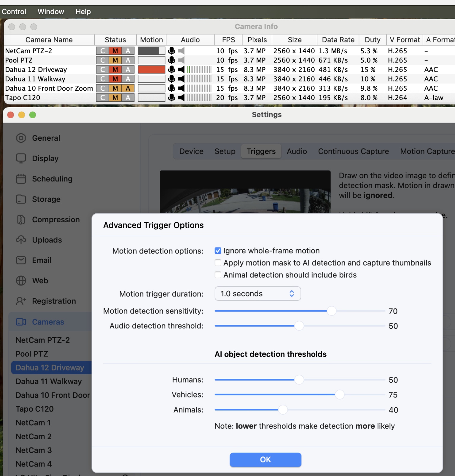455x476 pixels.
Task: Uncheck Ignore whole-frame motion
Action: (218, 251)
